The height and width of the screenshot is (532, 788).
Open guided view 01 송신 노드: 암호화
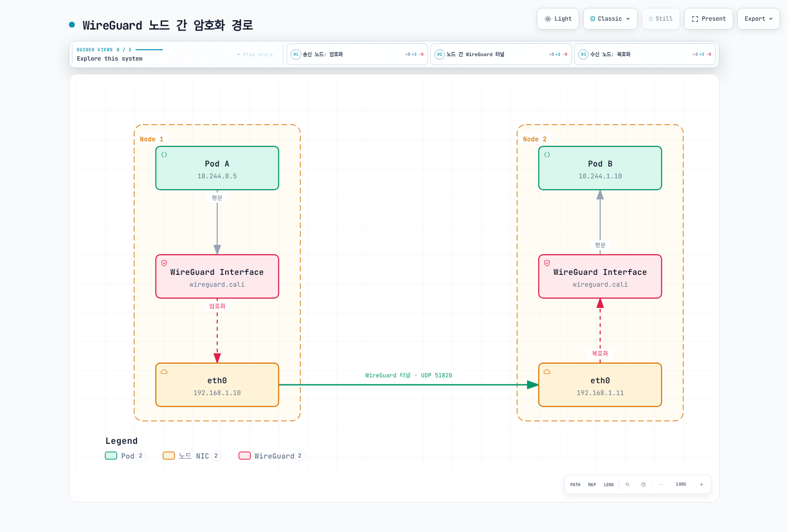357,54
